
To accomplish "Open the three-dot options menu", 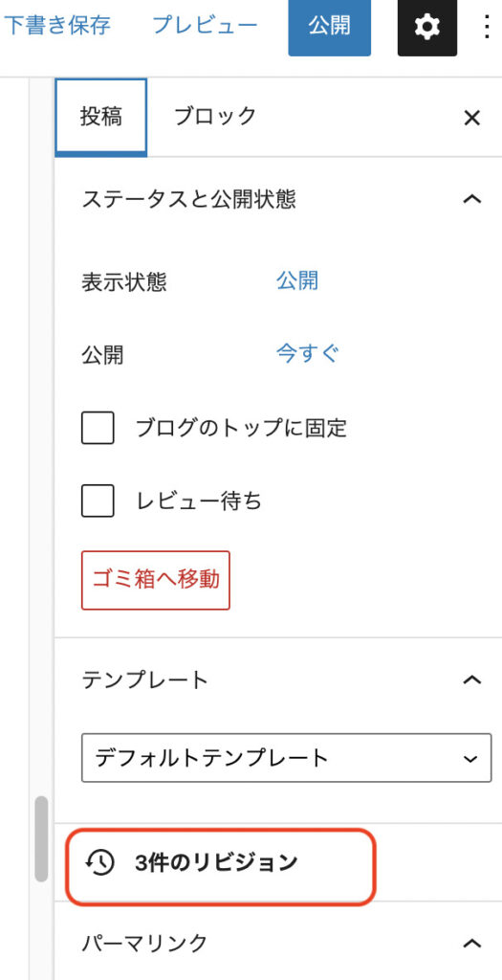I will coord(488,28).
